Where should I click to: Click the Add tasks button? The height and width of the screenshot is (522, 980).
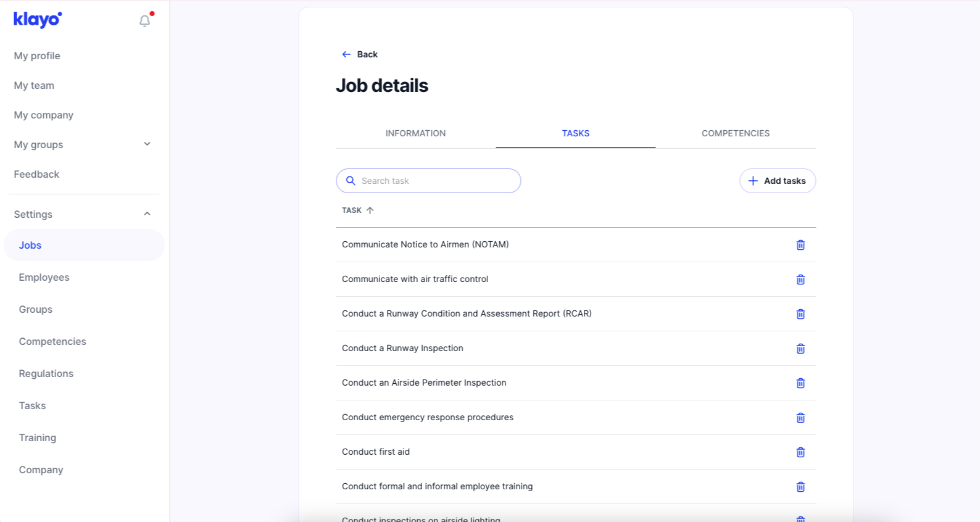click(x=777, y=181)
